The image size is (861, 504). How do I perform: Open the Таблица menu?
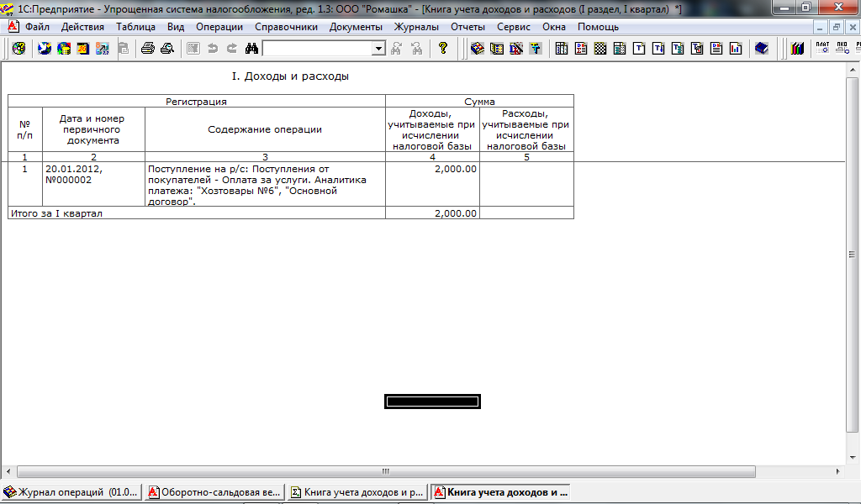tap(135, 27)
